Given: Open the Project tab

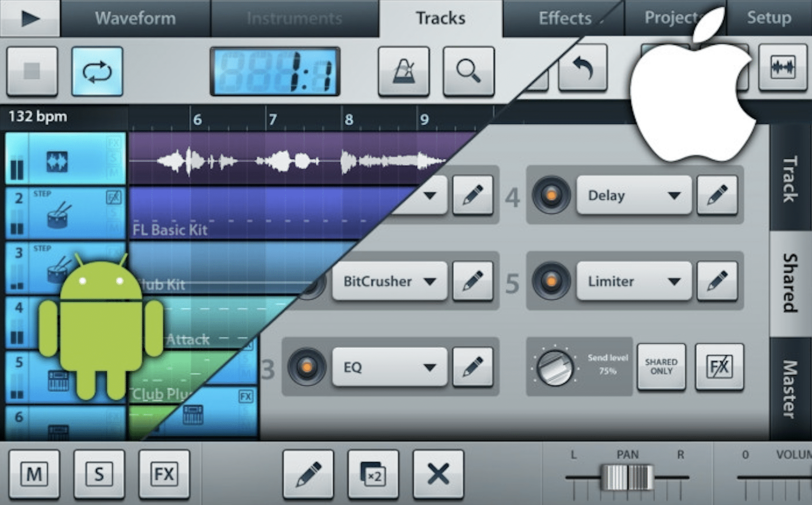Looking at the screenshot, I should coord(672,18).
